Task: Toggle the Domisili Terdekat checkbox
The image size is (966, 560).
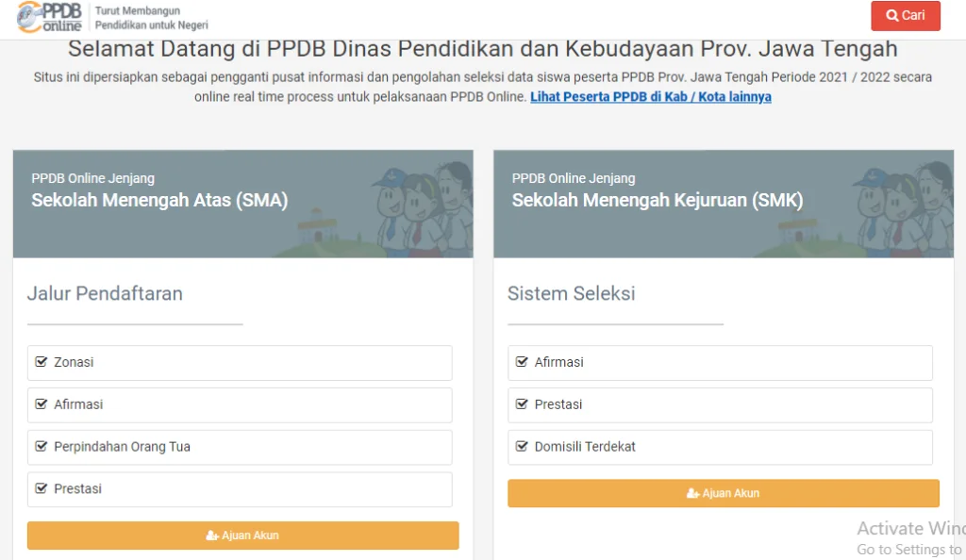Action: 522,447
